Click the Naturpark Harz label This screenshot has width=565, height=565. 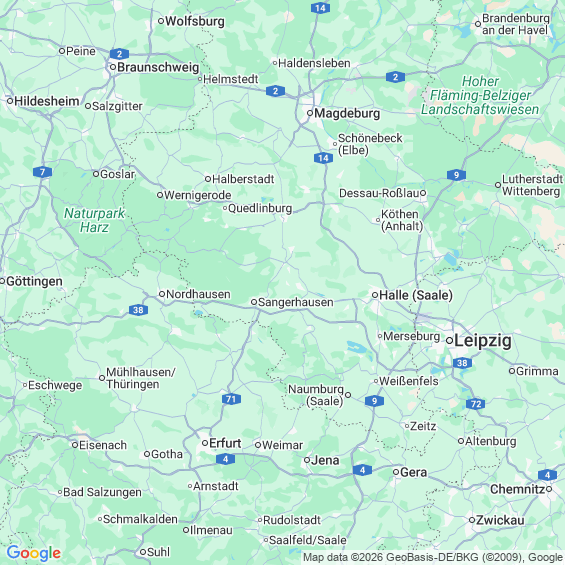pos(94,220)
